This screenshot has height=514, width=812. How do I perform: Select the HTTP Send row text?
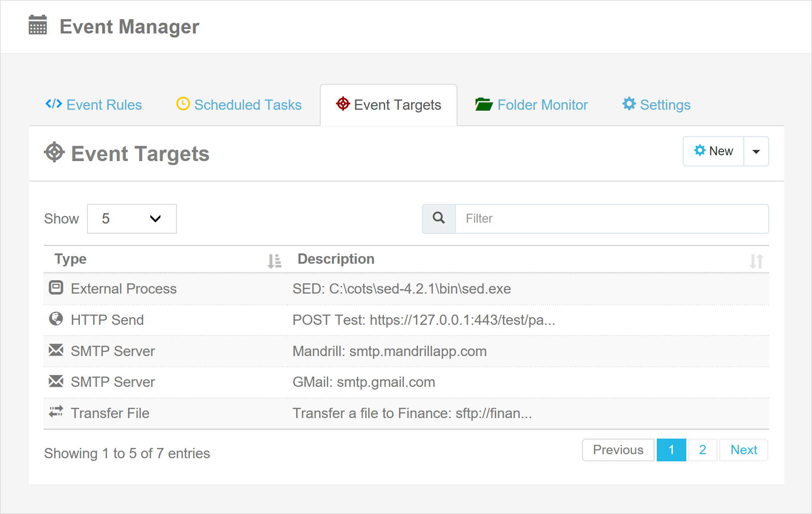(107, 320)
